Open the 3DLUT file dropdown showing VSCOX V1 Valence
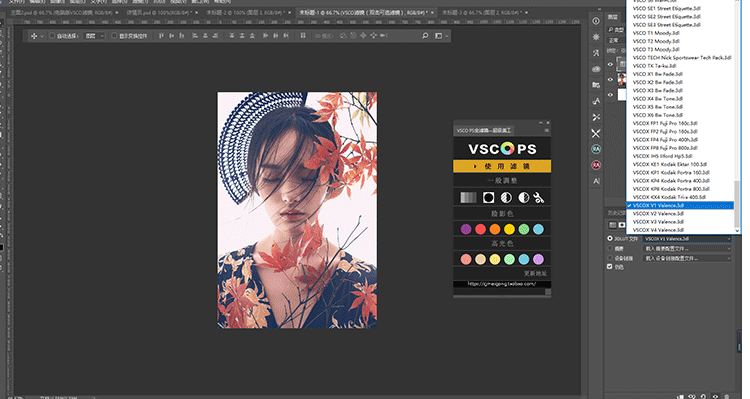 point(687,239)
